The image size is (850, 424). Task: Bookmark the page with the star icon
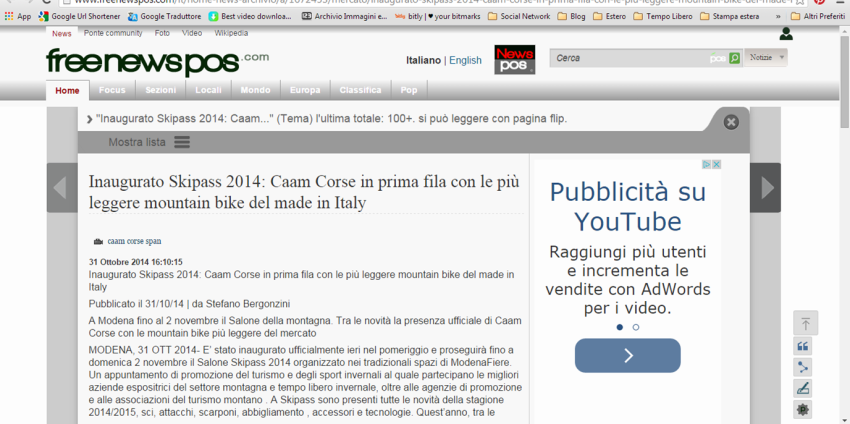pyautogui.click(x=799, y=2)
